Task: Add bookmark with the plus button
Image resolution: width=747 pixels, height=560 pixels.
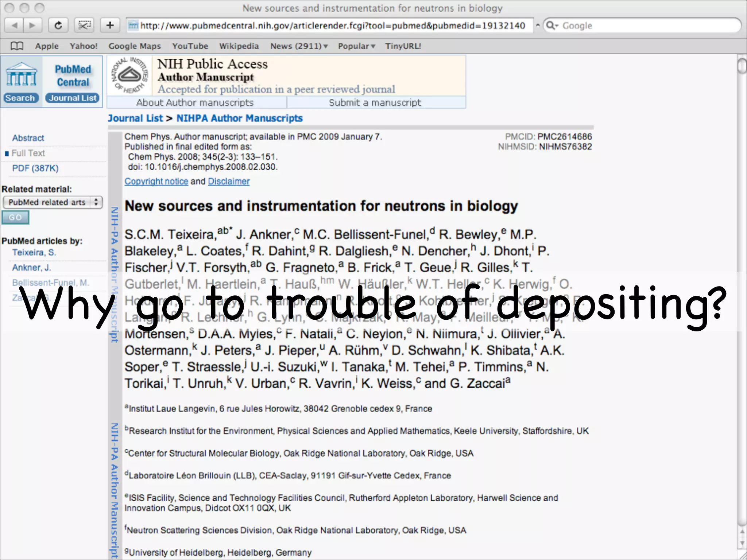Action: [x=110, y=26]
